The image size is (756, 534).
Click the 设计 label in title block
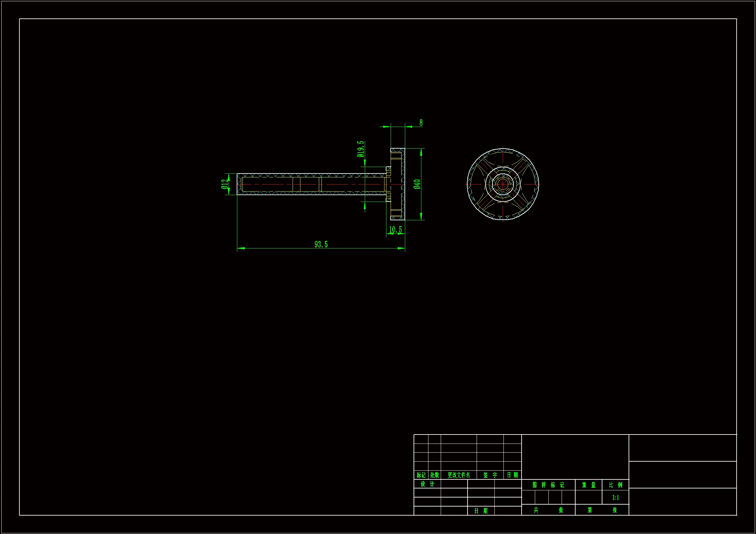click(x=427, y=484)
